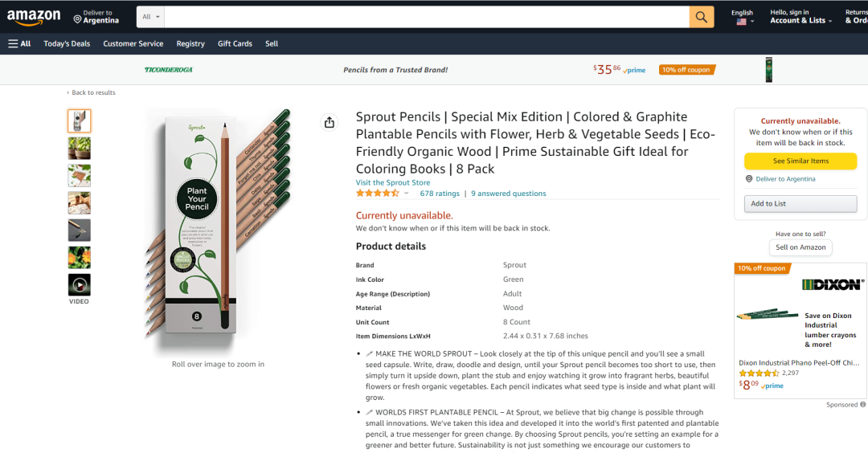Click the star rating of Sprout Pencils
This screenshot has height=453, width=868.
click(378, 194)
